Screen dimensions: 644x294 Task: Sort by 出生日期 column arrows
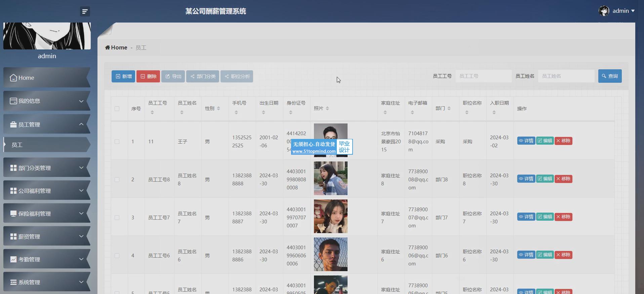pos(264,112)
